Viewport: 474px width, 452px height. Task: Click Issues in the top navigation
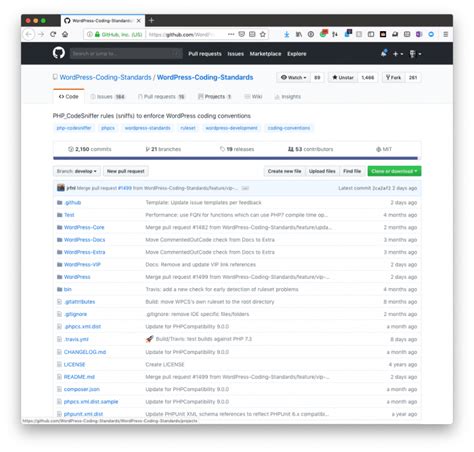point(236,54)
